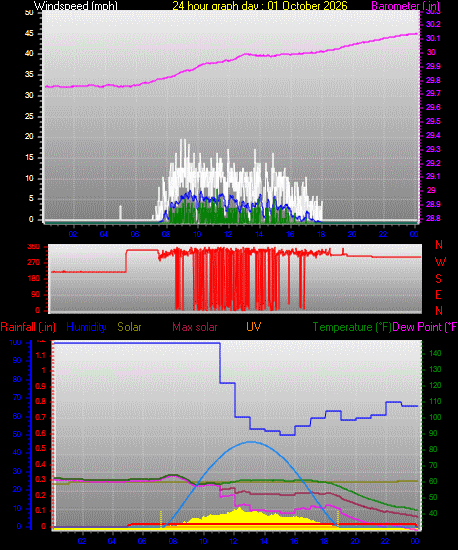
Task: Click hour 08 on bottom graph time axis
Action: click(x=173, y=541)
